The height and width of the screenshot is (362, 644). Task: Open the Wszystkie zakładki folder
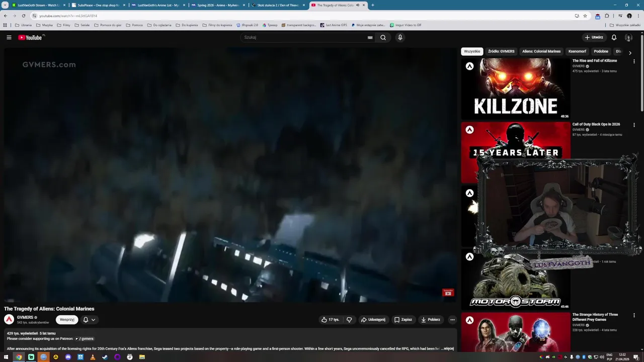625,25
